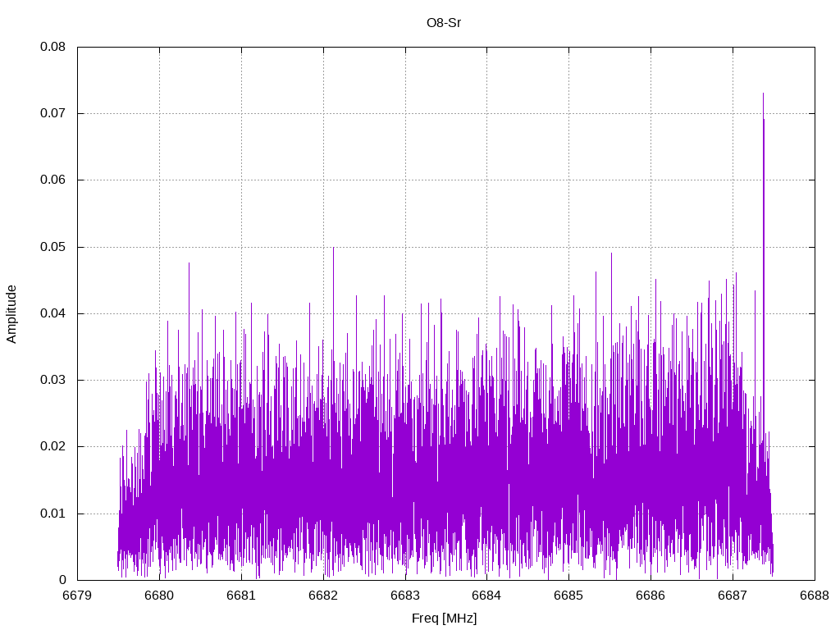Click the y-axis tick label 0.05
Screen dimensions: 840x630
pyautogui.click(x=53, y=247)
